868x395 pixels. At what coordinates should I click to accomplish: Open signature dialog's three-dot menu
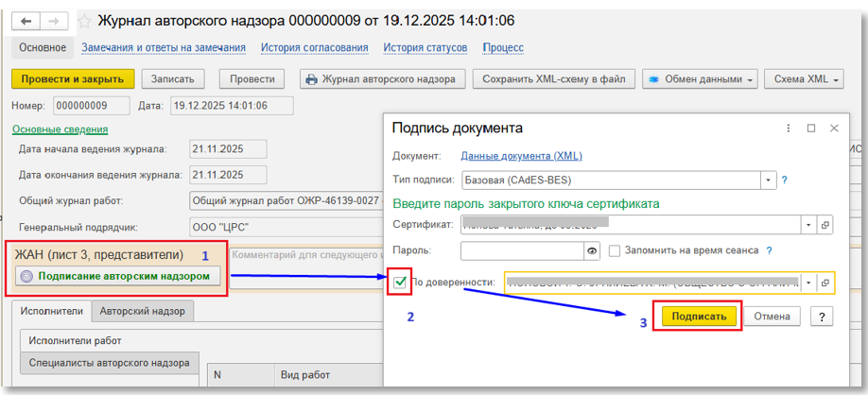[789, 128]
